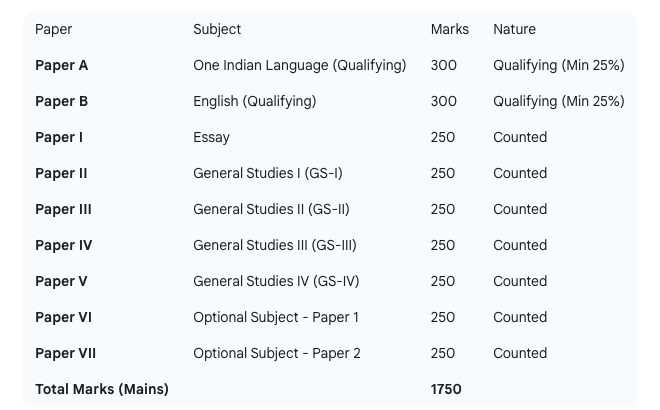
Task: Click the "Marks" column header
Action: (449, 30)
